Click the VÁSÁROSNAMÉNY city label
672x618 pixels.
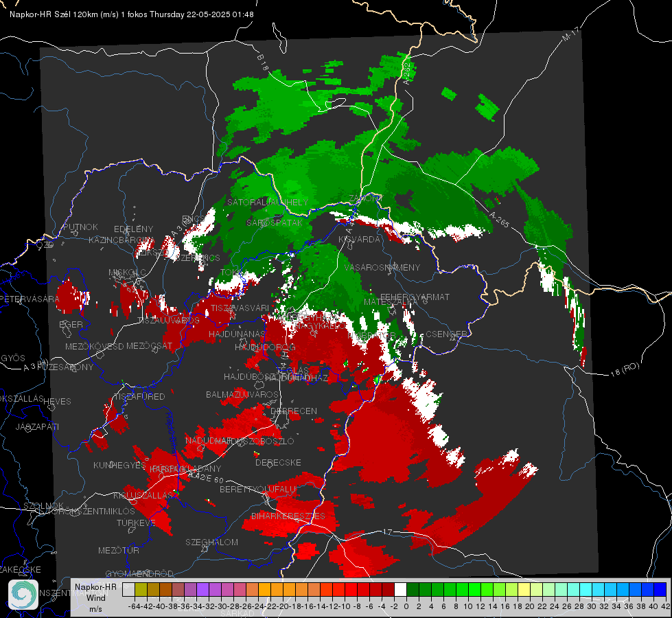coord(382,267)
